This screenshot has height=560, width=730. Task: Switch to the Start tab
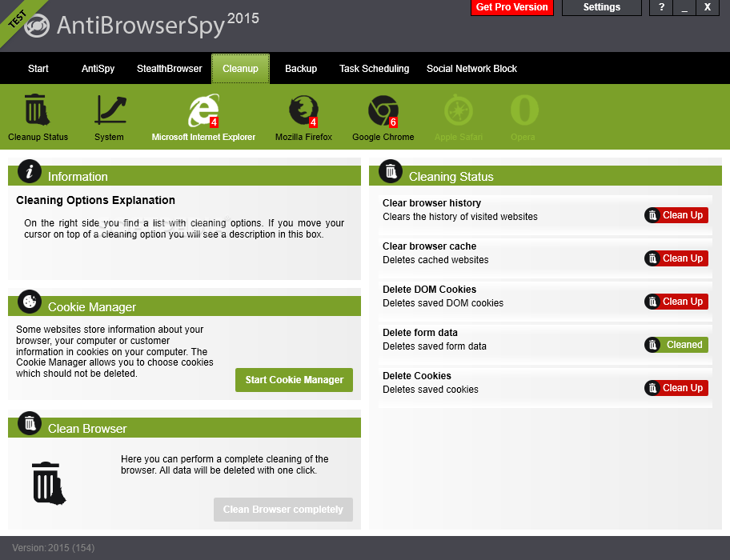pos(38,69)
